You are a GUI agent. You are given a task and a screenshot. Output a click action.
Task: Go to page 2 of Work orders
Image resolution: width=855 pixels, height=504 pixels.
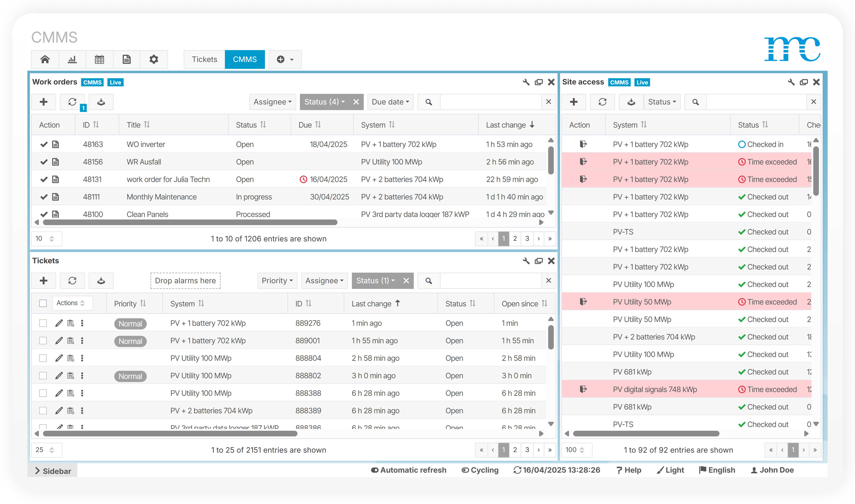pyautogui.click(x=515, y=239)
